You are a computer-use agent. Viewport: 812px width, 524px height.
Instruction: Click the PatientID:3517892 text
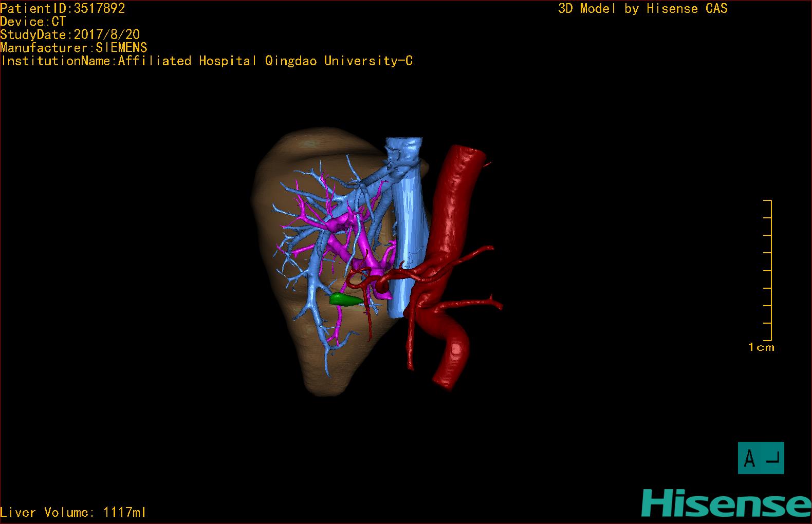63,8
